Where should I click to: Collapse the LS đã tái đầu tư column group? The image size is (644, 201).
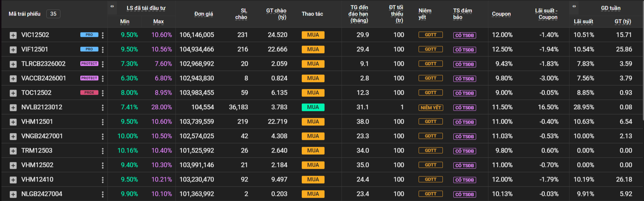pos(112,7)
